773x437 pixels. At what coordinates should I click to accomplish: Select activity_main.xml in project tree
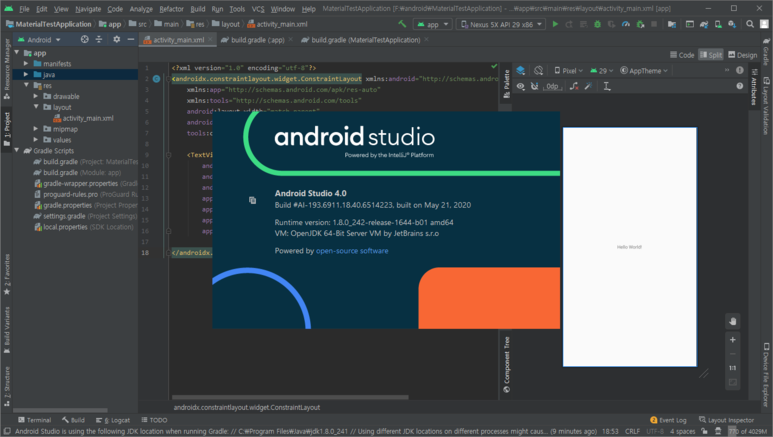[x=83, y=118]
